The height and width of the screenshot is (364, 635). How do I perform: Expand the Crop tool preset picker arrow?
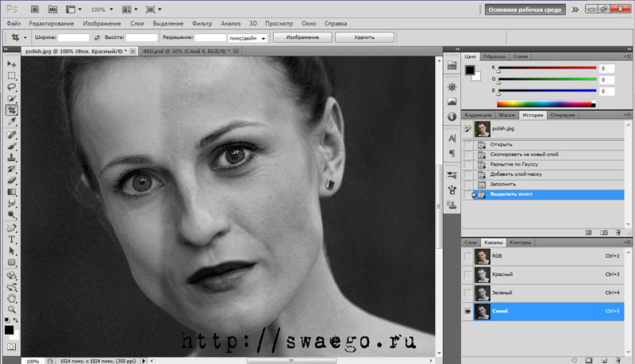pyautogui.click(x=26, y=37)
